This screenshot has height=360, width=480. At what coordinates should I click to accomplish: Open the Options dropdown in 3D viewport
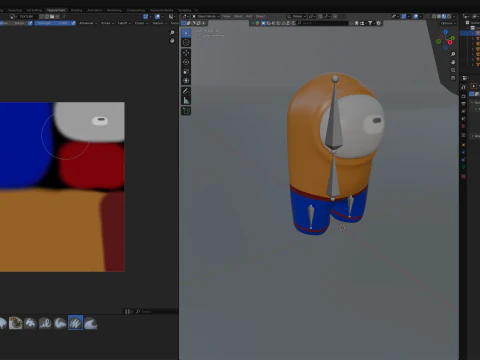[x=448, y=23]
